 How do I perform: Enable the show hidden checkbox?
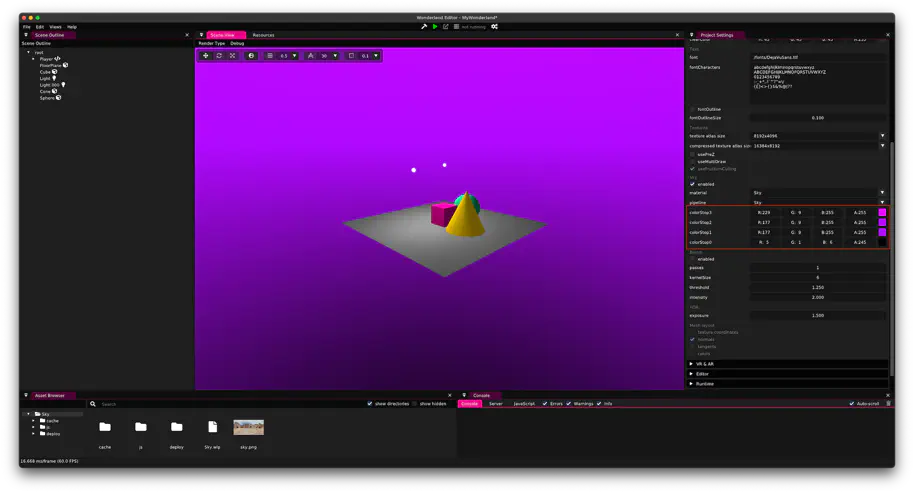[415, 404]
